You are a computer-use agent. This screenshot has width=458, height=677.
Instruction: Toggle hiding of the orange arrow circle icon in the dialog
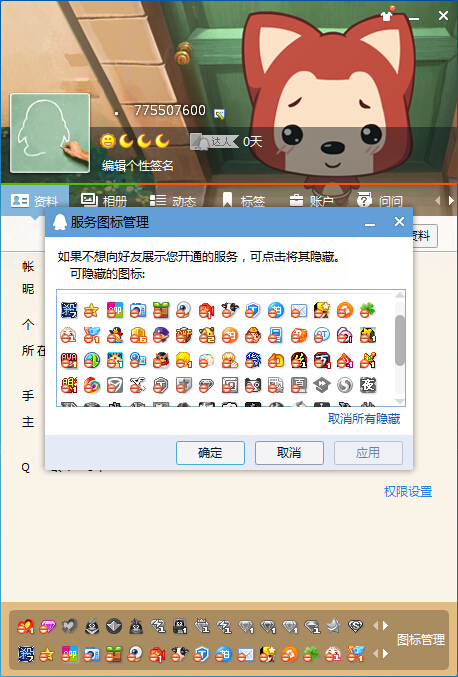tap(344, 310)
